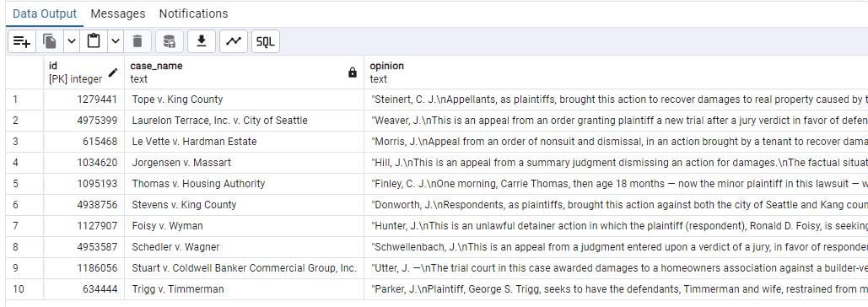This screenshot has height=307, width=868.
Task: Select the opinion column header
Action: [x=616, y=72]
